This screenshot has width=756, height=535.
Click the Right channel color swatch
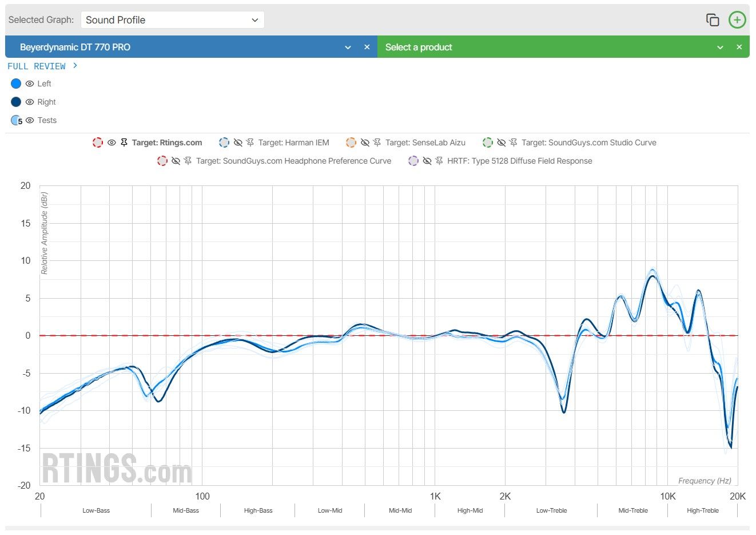click(16, 102)
